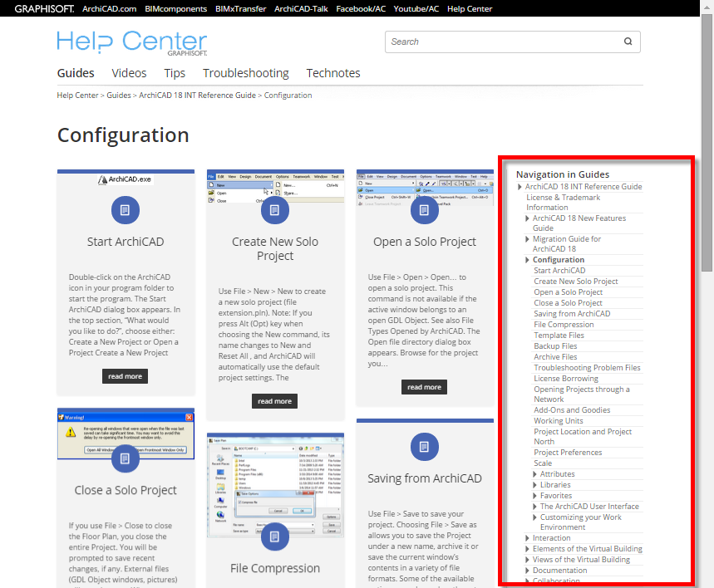The width and height of the screenshot is (714, 588).
Task: Open the Videos tab
Action: (129, 73)
